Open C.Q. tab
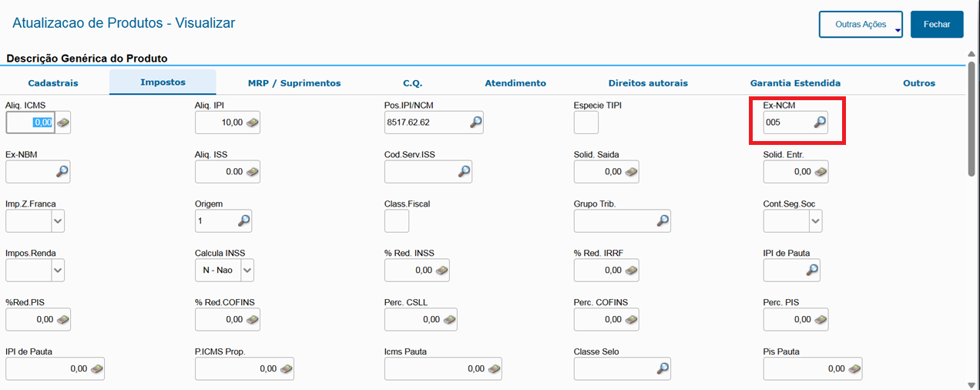 coord(413,83)
